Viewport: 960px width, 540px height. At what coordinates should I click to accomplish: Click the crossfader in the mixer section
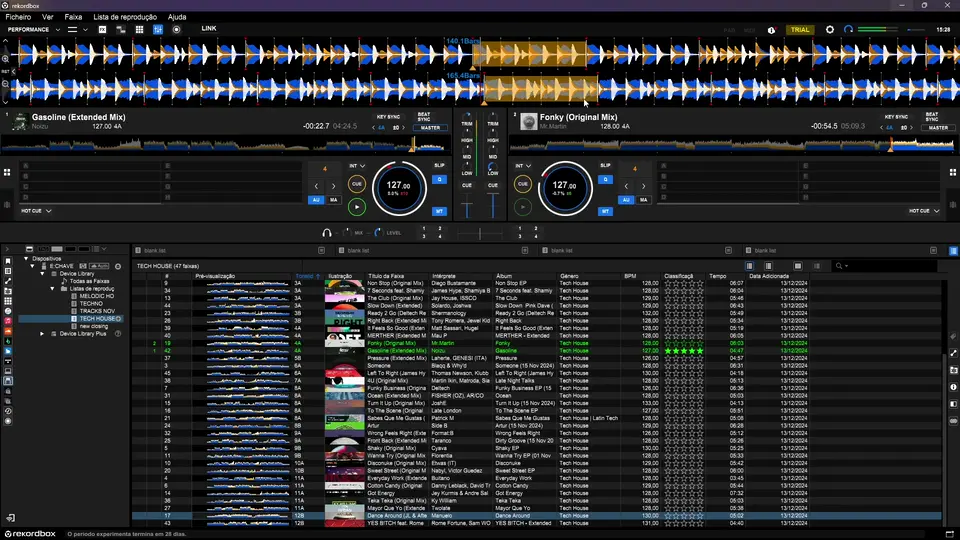click(x=479, y=233)
